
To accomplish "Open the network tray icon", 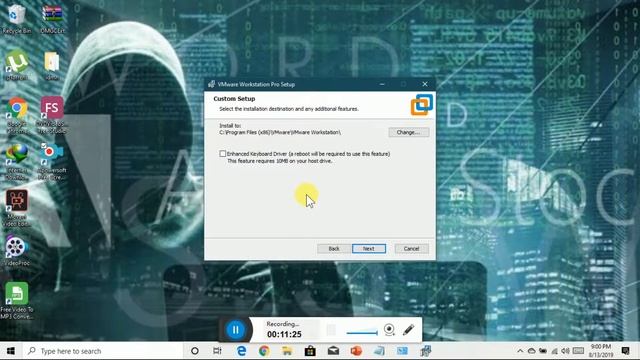I will [x=554, y=351].
